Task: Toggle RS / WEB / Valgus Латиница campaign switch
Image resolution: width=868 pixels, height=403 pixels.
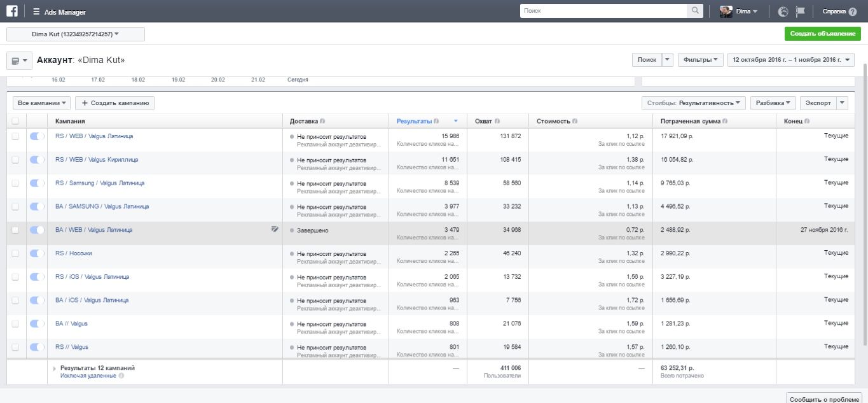Action: click(x=37, y=136)
